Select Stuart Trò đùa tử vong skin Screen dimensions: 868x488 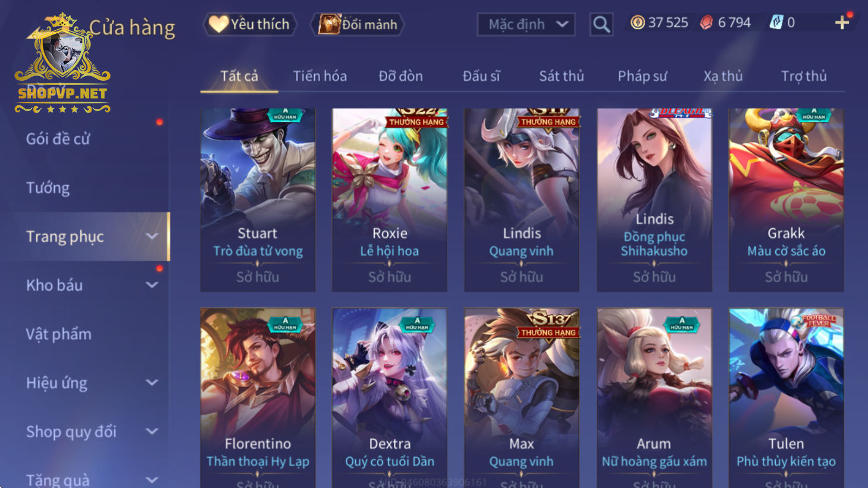(258, 200)
